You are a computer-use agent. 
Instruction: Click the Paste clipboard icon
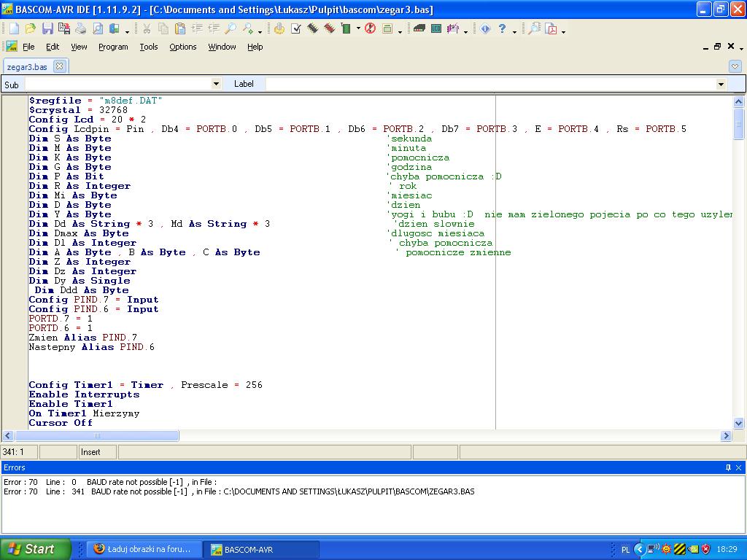tap(179, 28)
